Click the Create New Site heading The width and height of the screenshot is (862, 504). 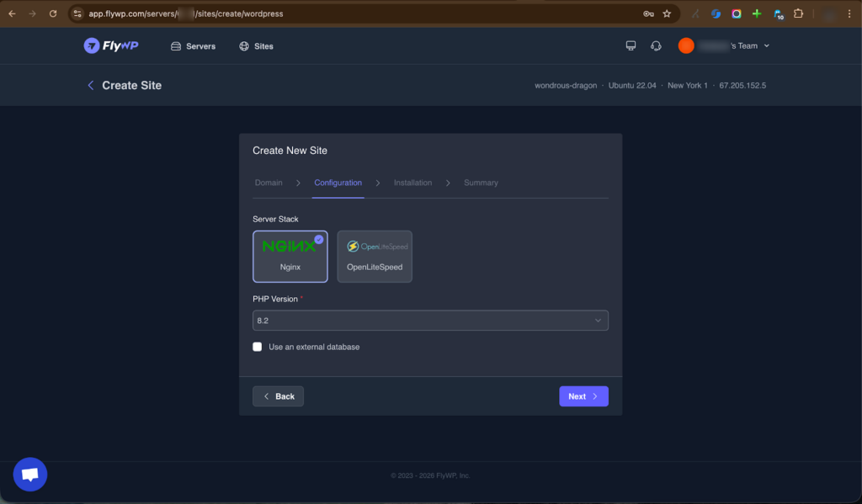click(290, 151)
